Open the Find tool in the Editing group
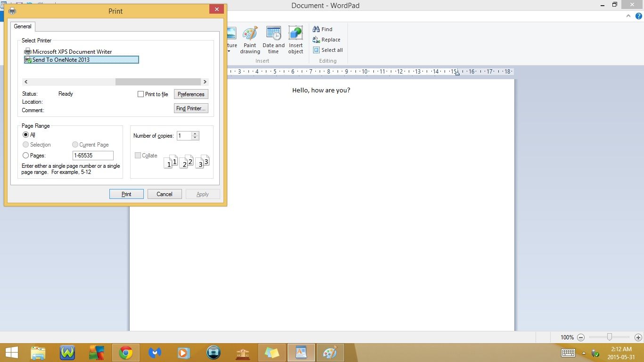This screenshot has height=362, width=644. [323, 29]
